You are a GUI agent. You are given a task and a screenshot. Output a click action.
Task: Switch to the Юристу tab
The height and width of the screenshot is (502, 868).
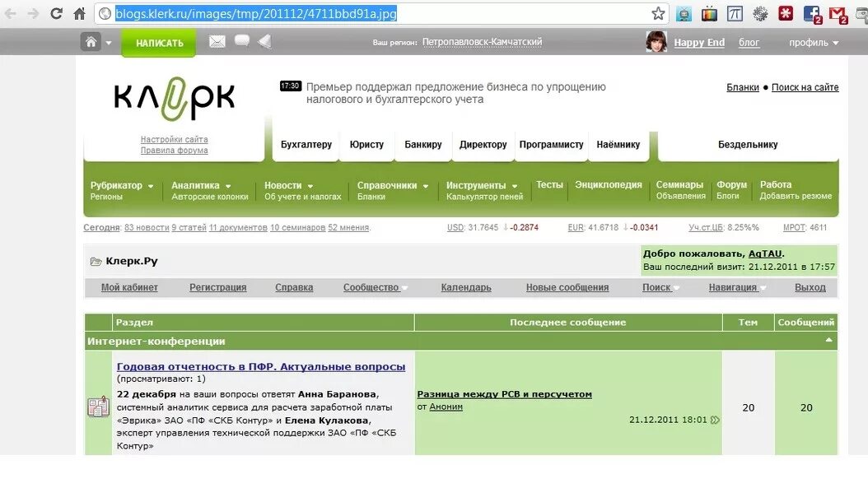point(366,145)
